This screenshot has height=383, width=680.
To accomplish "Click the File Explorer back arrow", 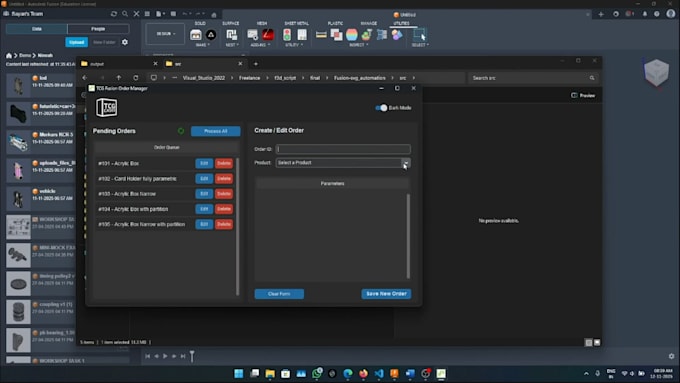I will point(85,78).
